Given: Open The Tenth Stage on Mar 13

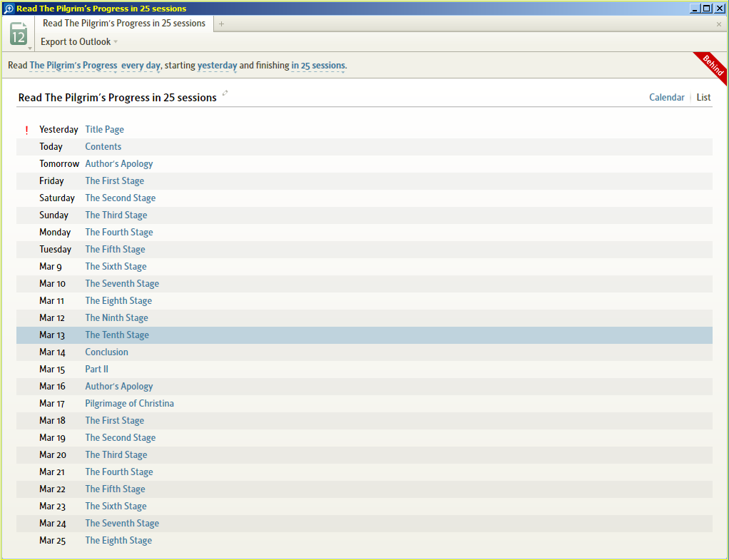Looking at the screenshot, I should [x=117, y=335].
